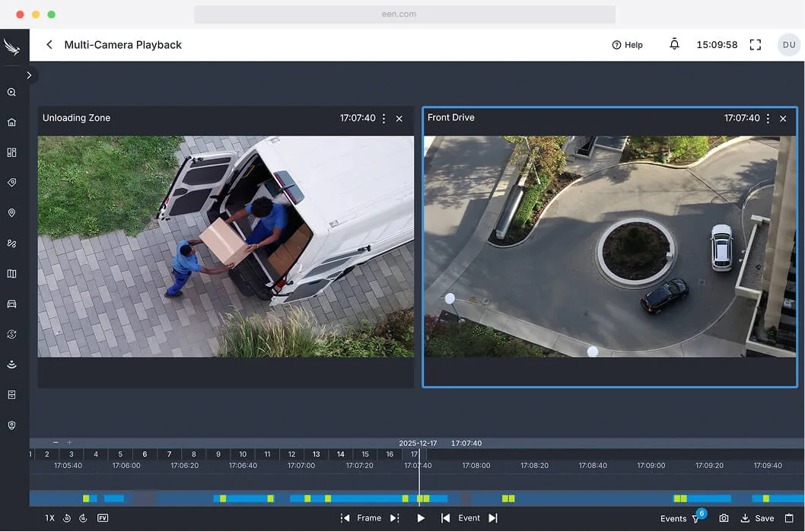
Task: Take a snapshot with camera icon
Action: (x=724, y=518)
